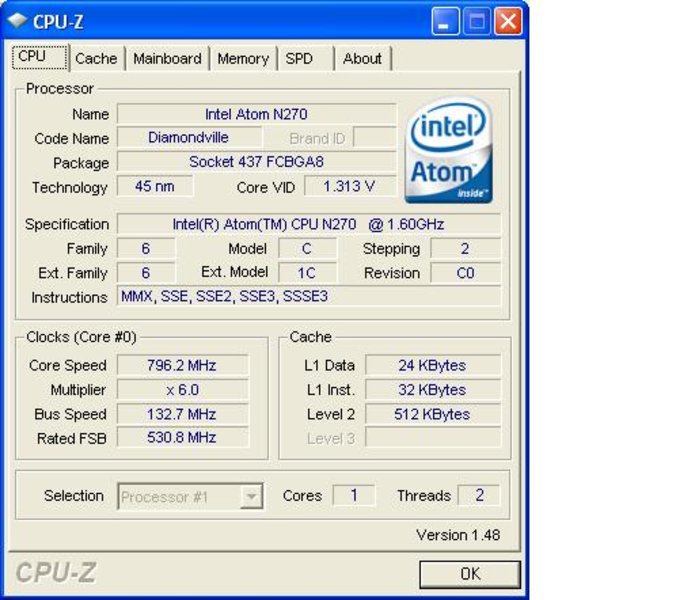The width and height of the screenshot is (695, 600).
Task: Click the CPU-Z diamond title bar icon
Action: click(x=17, y=20)
